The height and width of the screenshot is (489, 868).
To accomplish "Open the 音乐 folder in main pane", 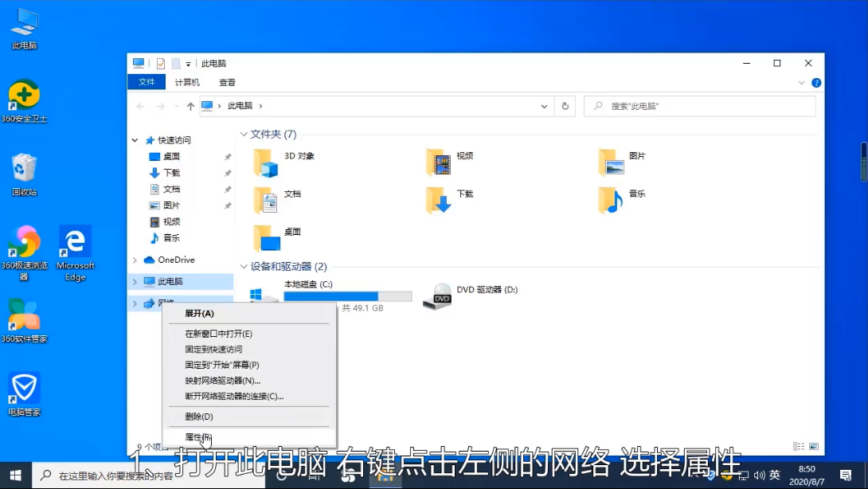I will pos(622,201).
